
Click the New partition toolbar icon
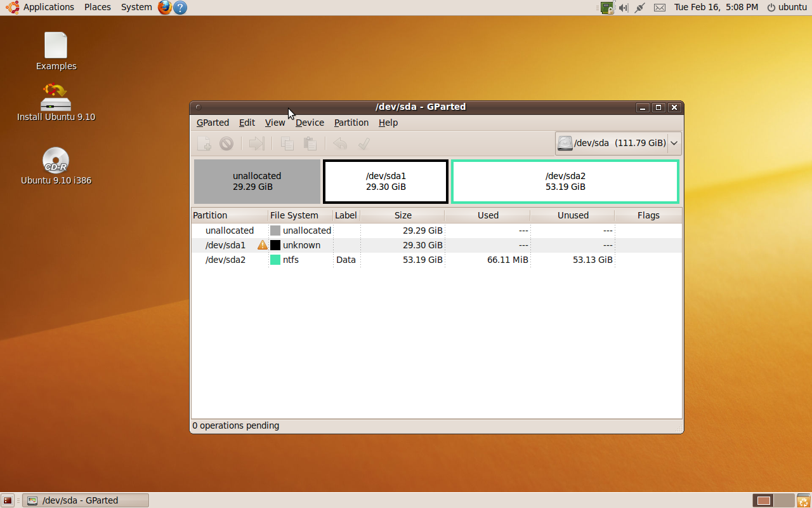pos(204,144)
